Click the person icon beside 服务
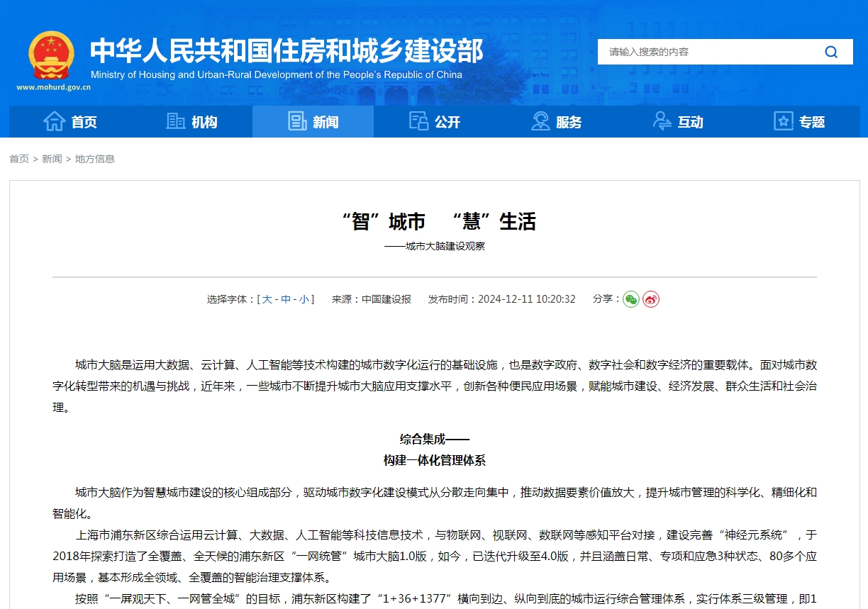The image size is (868, 609). 540,121
